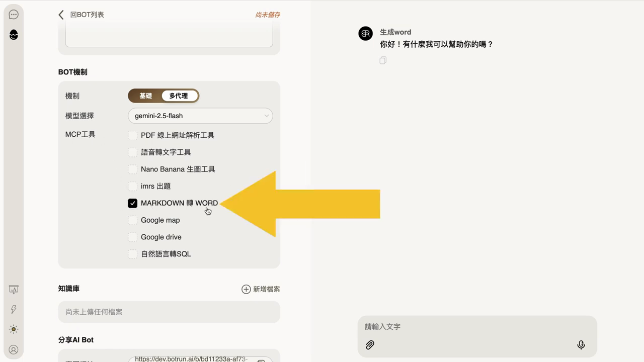Click the greeting text 你好！有什麼我可以幫助你的嗎？
Image resolution: width=644 pixels, height=362 pixels.
point(437,44)
